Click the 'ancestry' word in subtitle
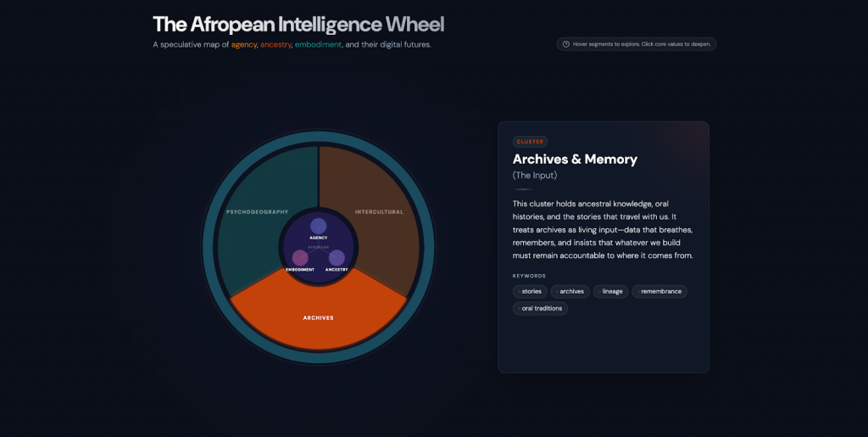Image resolution: width=868 pixels, height=437 pixels. point(275,44)
